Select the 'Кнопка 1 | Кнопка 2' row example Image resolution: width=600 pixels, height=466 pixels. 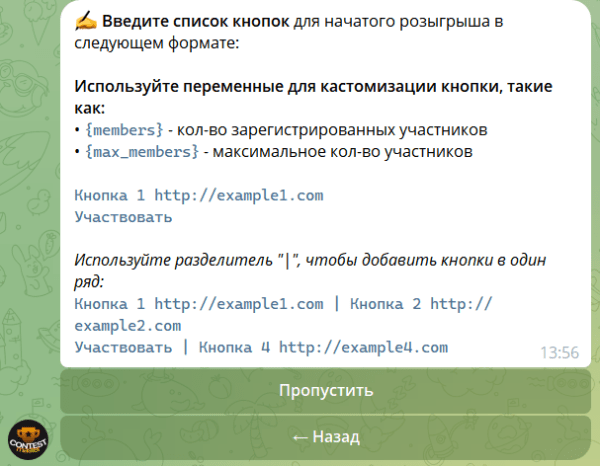pyautogui.click(x=283, y=315)
